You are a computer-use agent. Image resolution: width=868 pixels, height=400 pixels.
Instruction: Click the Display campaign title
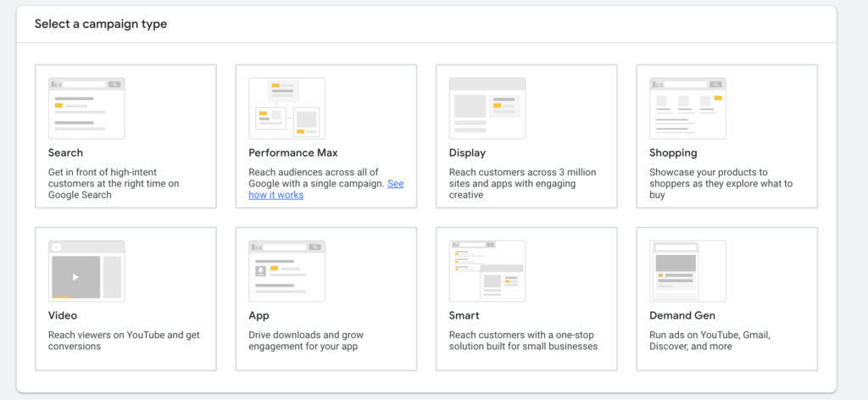467,153
